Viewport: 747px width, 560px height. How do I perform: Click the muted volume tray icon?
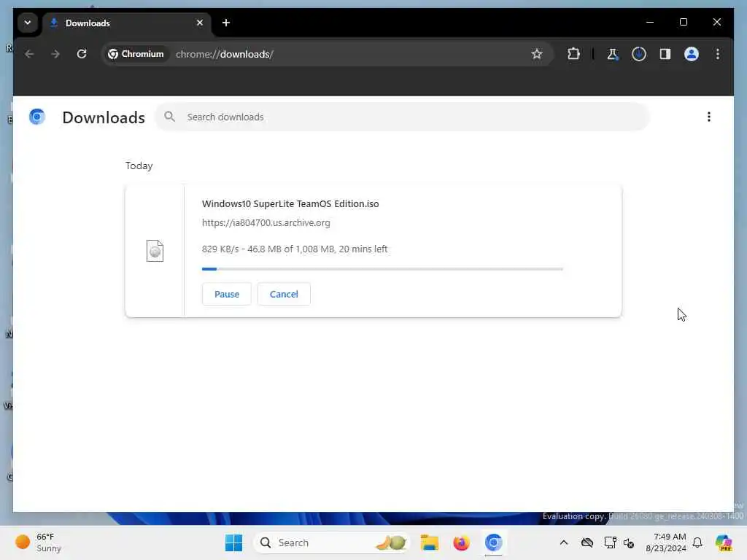click(629, 542)
